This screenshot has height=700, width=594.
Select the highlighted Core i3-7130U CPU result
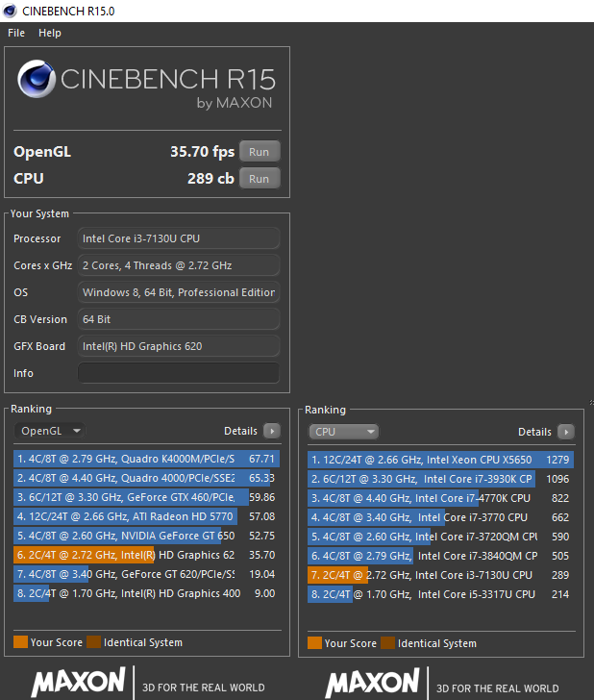coord(440,575)
